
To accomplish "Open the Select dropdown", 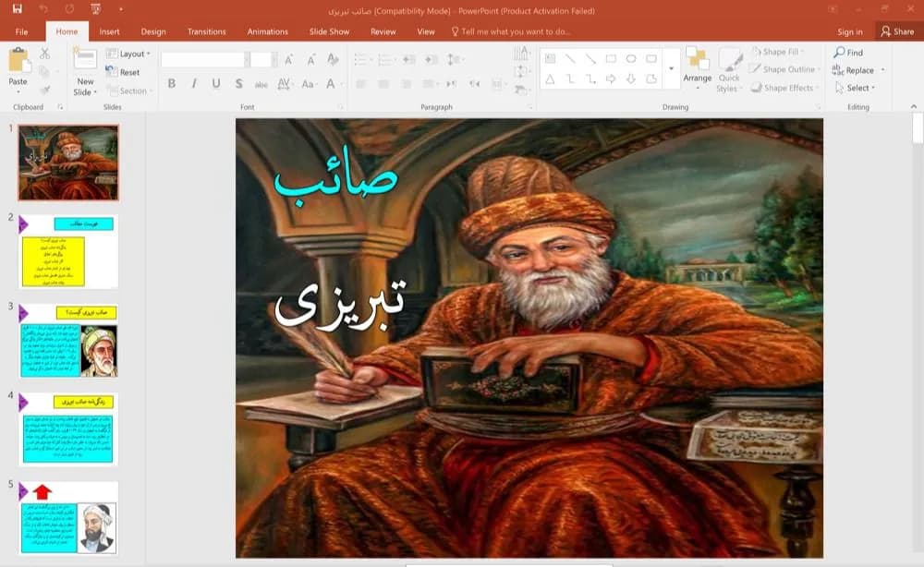I will pyautogui.click(x=855, y=88).
